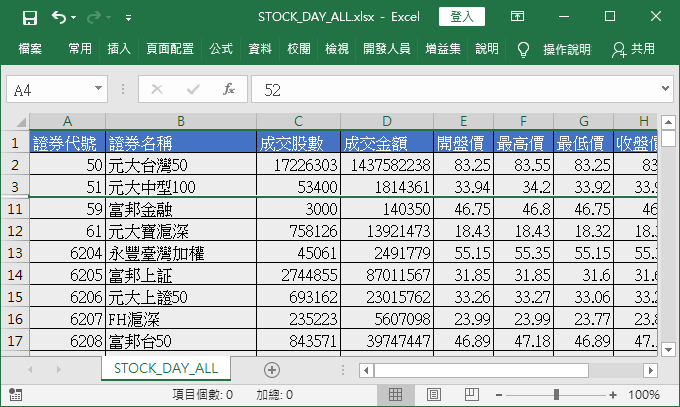Open the 說明 ribbon tab

(x=487, y=49)
